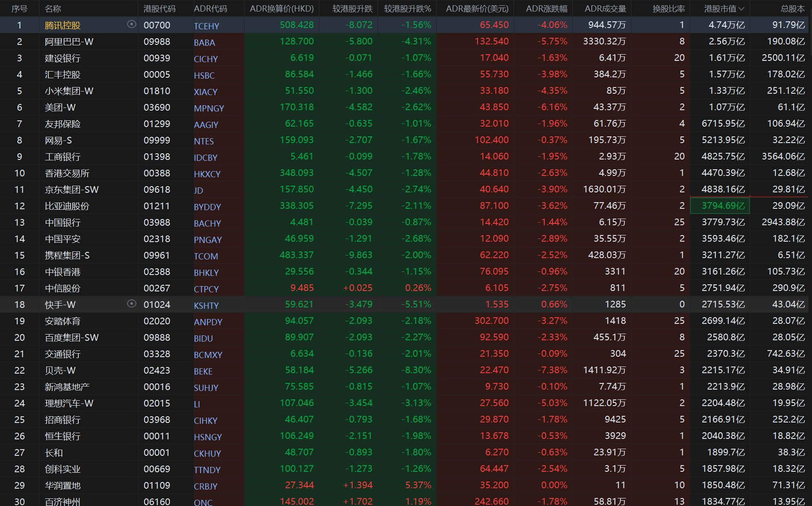
Task: Open ADR code KSHTY
Action: (x=206, y=306)
